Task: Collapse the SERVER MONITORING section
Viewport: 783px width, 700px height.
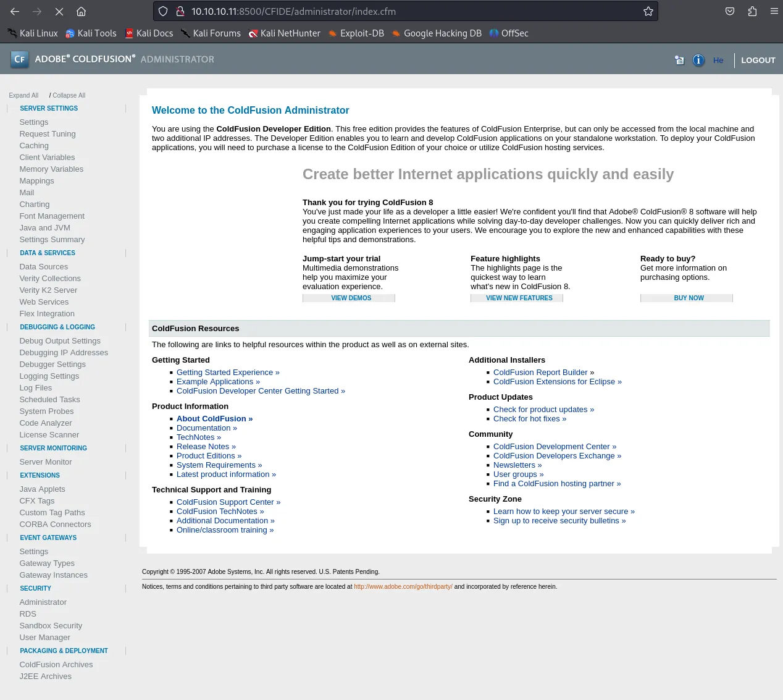Action: click(x=53, y=448)
